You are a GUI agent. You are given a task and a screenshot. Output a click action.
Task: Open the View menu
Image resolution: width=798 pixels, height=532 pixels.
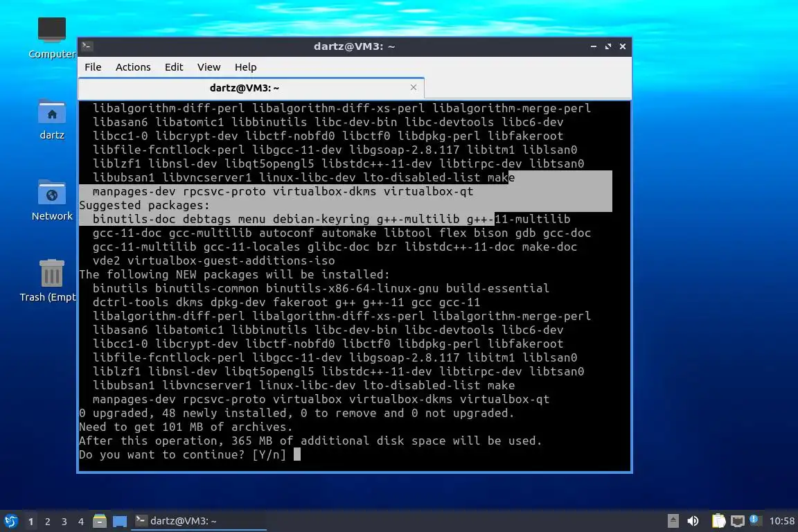point(209,67)
